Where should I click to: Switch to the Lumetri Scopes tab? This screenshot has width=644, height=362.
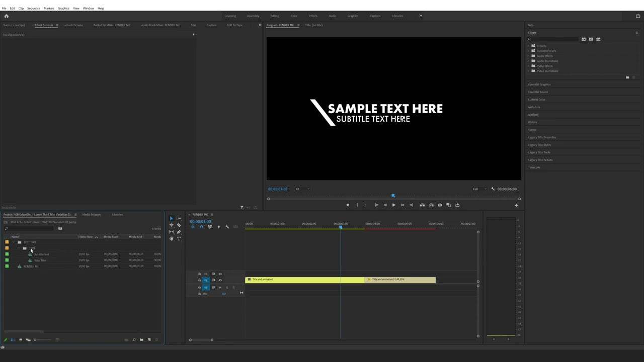click(73, 25)
